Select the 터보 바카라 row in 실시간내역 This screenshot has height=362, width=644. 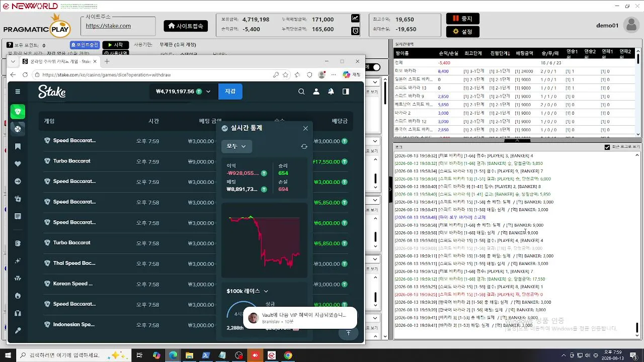(x=513, y=71)
